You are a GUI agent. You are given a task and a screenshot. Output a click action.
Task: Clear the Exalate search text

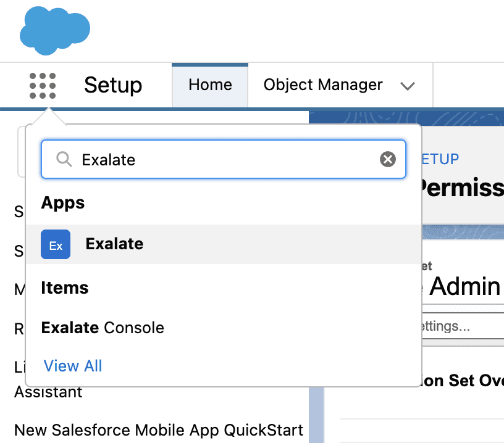point(387,160)
